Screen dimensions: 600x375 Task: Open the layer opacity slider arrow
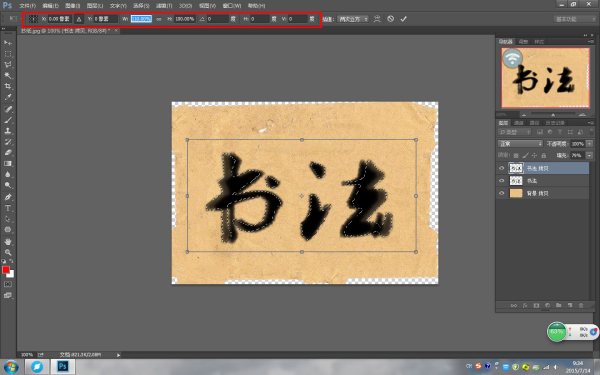point(589,143)
